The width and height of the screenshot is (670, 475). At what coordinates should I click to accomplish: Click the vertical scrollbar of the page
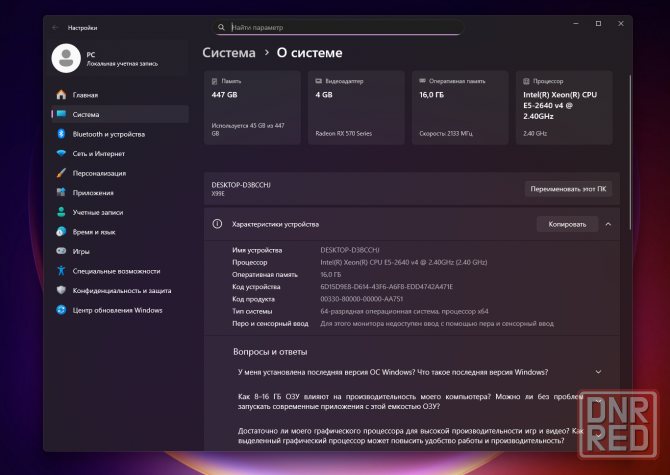click(x=630, y=152)
